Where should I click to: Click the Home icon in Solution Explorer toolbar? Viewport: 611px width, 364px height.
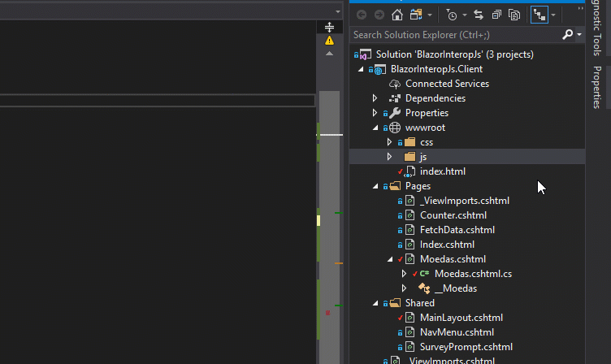point(397,15)
